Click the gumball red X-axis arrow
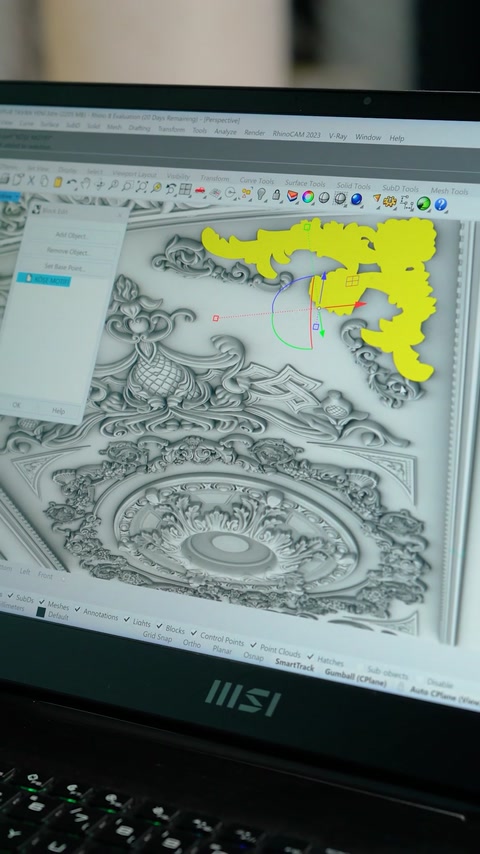 pyautogui.click(x=360, y=304)
